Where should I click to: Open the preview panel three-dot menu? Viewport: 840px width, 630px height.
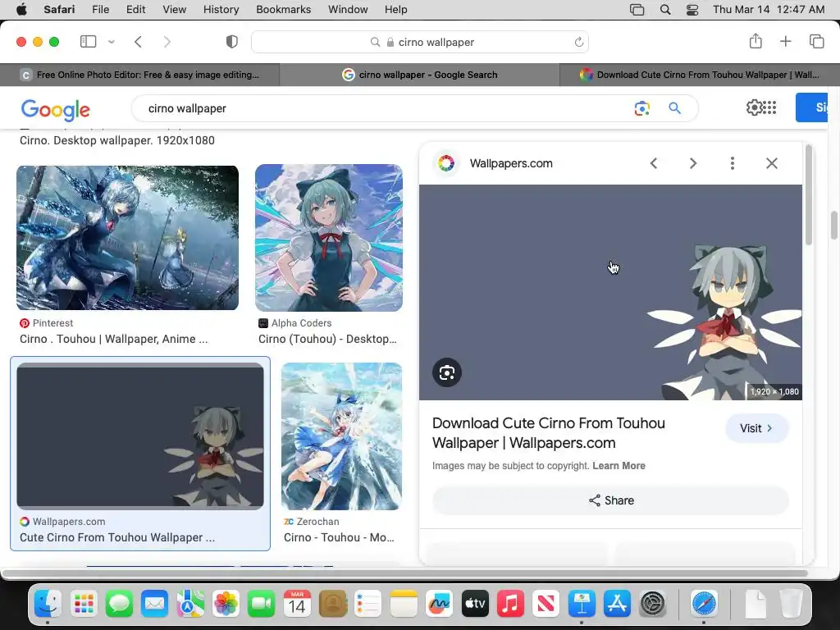coord(733,163)
